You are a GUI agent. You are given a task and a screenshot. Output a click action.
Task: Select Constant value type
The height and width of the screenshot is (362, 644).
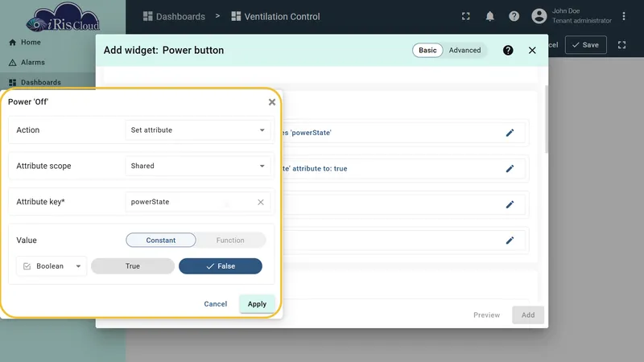(x=160, y=240)
